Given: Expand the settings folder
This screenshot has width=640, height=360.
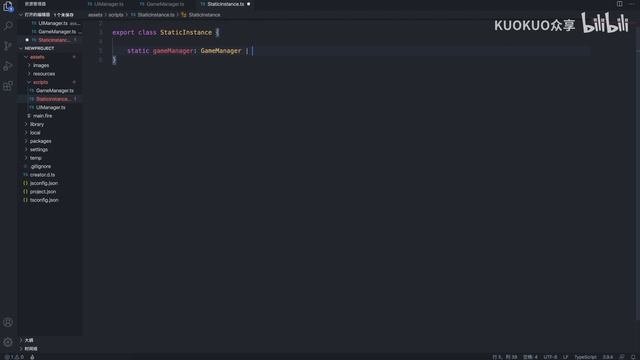Looking at the screenshot, I should pyautogui.click(x=39, y=150).
